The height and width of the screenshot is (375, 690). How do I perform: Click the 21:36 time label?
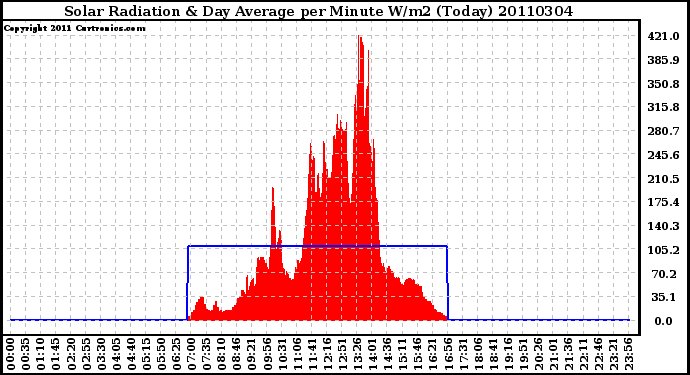[x=568, y=354]
